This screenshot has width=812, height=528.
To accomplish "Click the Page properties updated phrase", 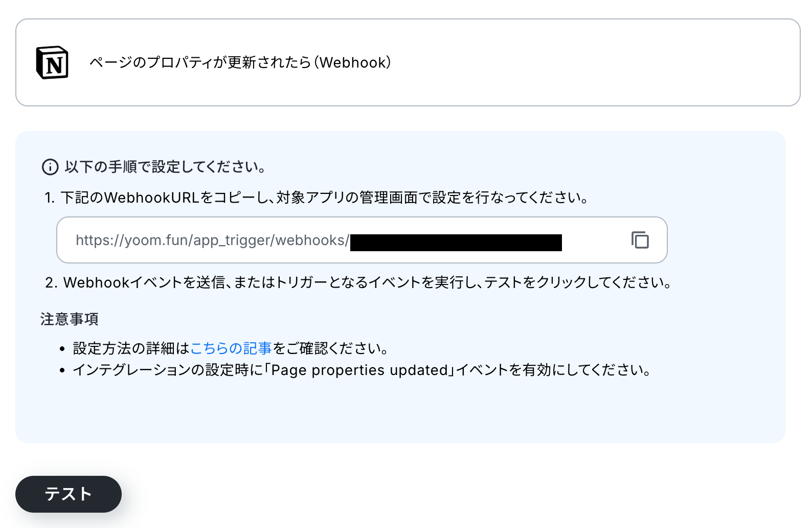I will tap(359, 370).
